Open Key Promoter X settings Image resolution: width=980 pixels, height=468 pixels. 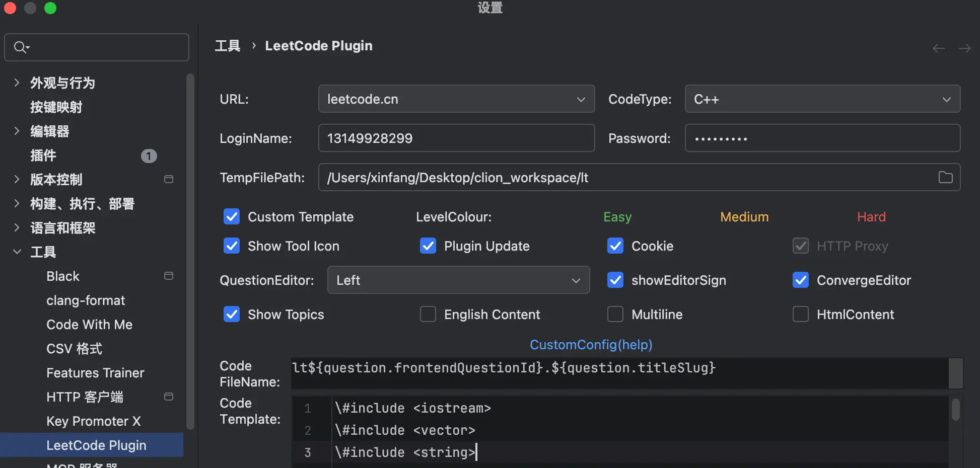[94, 421]
